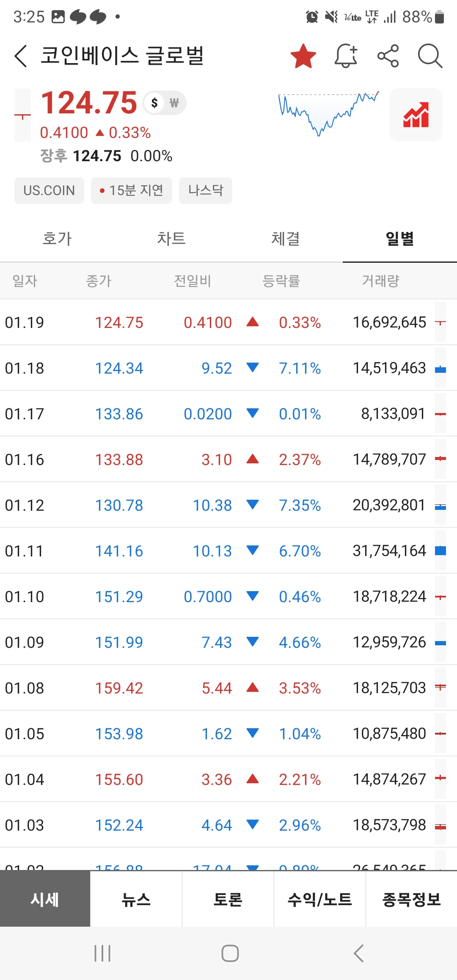Viewport: 457px width, 980px height.
Task: Tap the change rate 0.33% under price
Action: tap(130, 133)
